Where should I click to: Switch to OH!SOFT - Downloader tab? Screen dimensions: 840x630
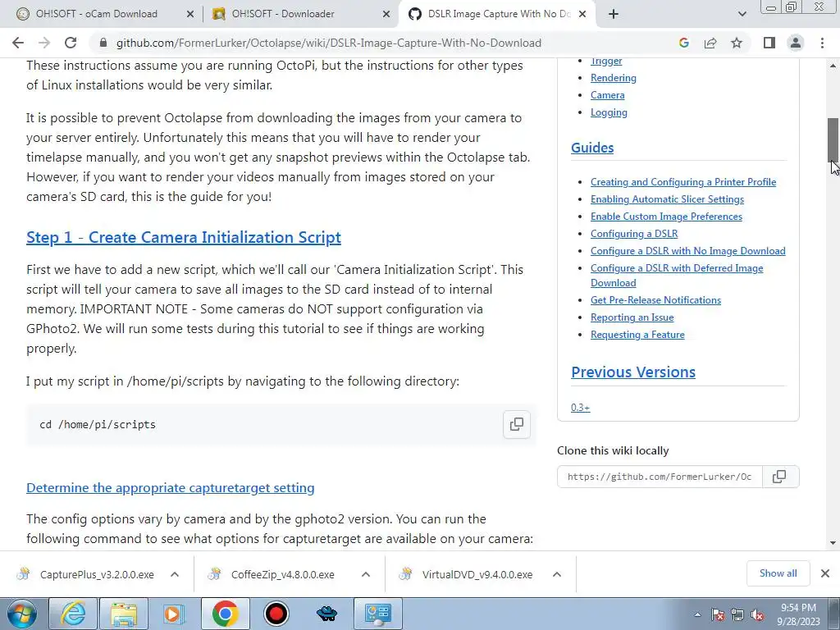[283, 14]
